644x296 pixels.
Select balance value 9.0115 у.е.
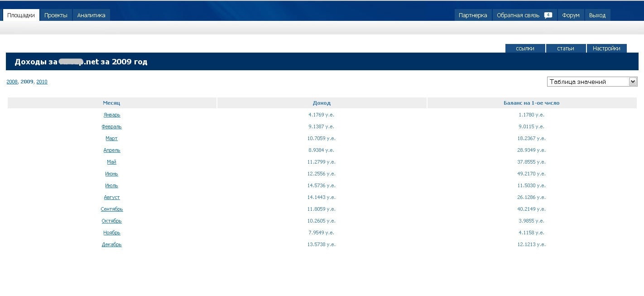click(532, 126)
